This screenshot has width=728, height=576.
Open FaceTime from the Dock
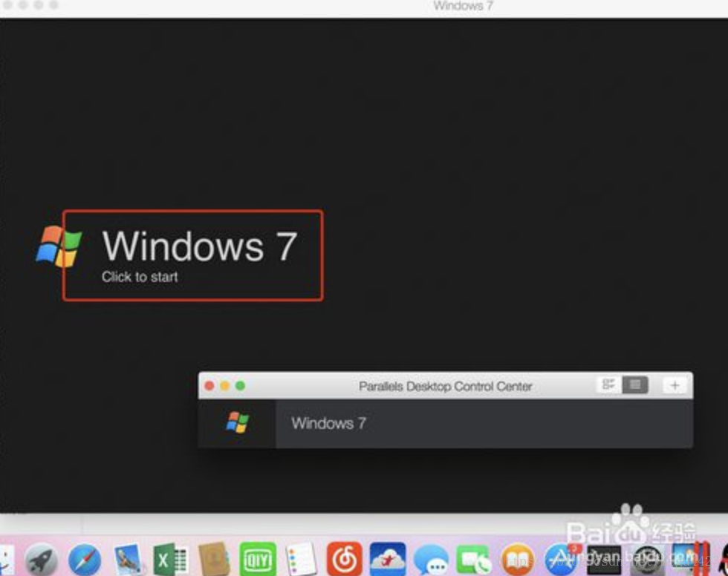click(474, 560)
